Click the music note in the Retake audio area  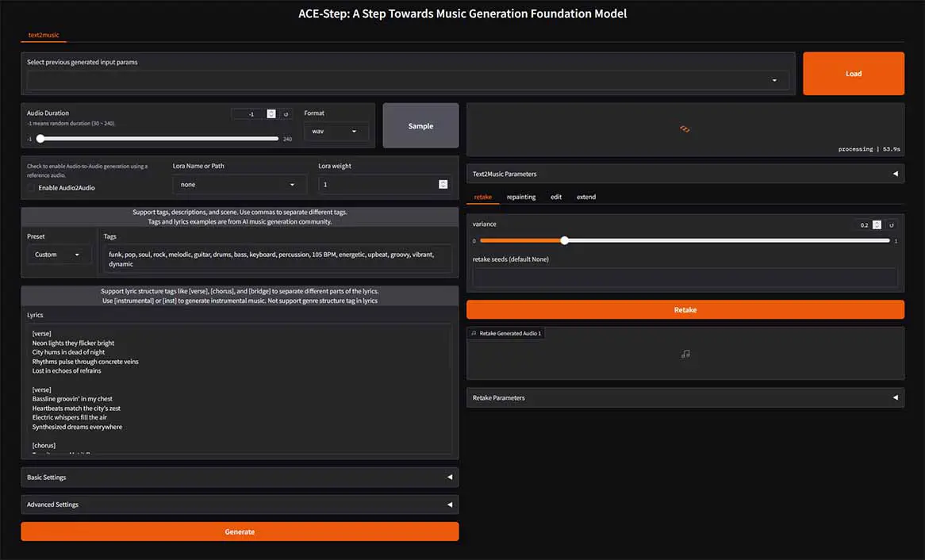[685, 354]
